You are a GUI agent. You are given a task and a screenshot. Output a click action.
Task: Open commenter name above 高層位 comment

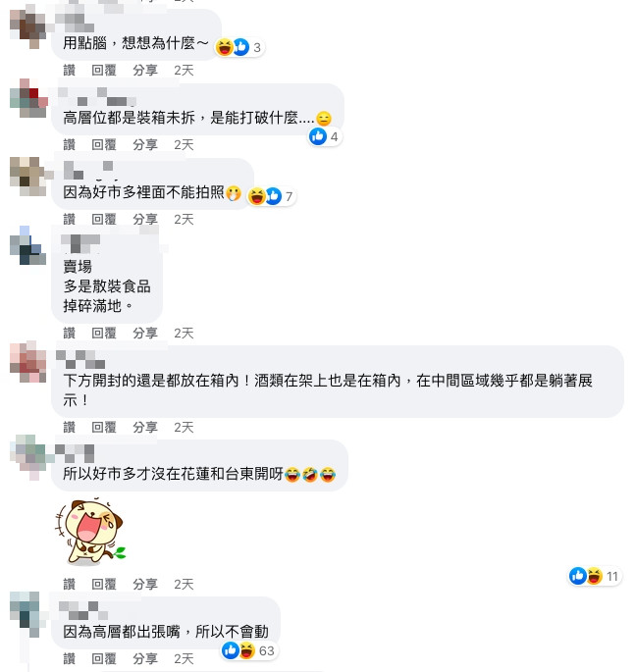pos(97,96)
